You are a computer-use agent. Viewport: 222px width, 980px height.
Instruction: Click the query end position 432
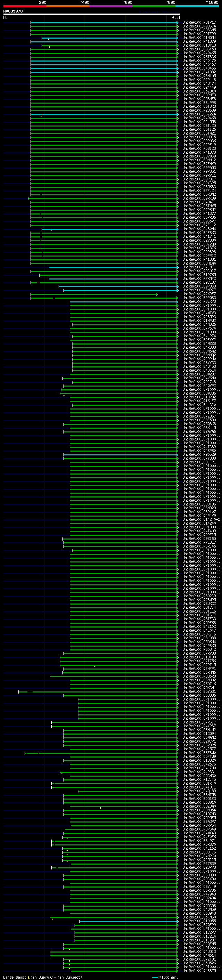click(x=175, y=17)
